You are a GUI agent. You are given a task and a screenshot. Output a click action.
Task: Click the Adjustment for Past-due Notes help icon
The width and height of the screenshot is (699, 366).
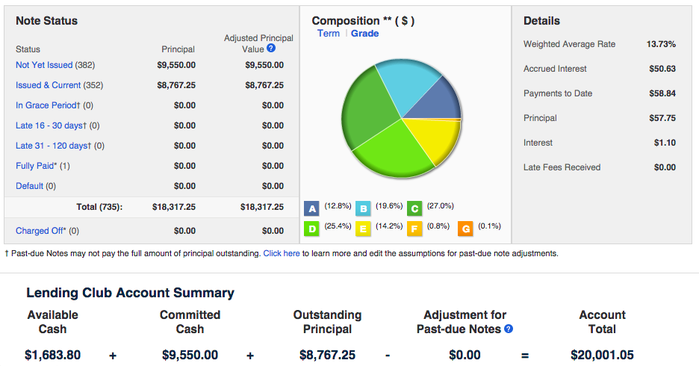point(508,329)
